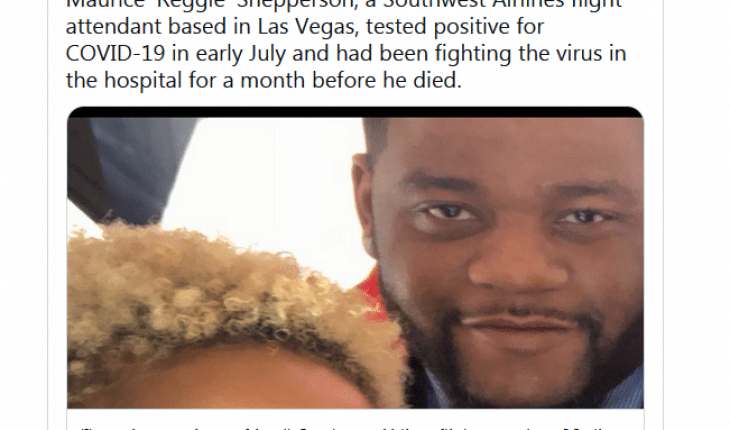Image resolution: width=730 pixels, height=430 pixels.
Task: Click the partially cut "Shepperson" name
Action: point(293,4)
